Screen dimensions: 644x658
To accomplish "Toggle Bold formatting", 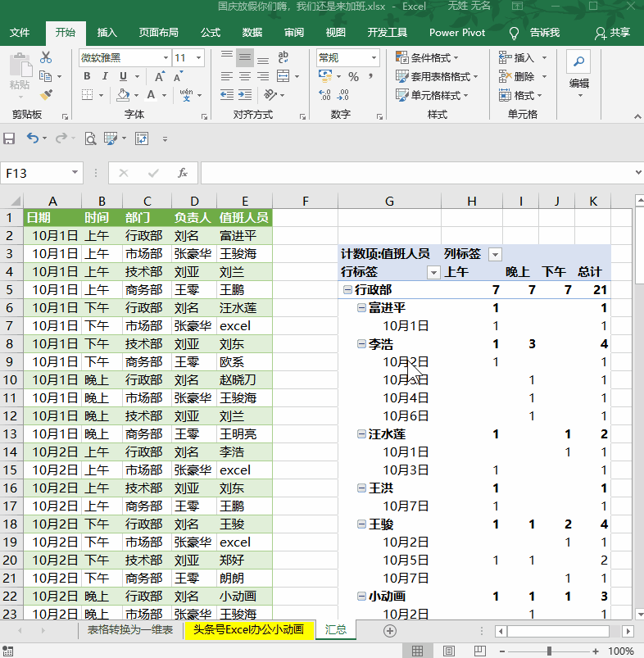I will [87, 76].
